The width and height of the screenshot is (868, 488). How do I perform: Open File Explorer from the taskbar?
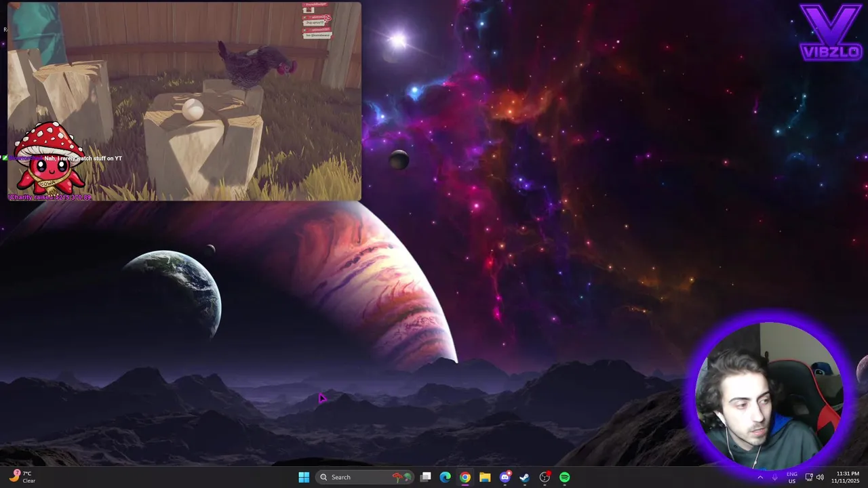click(485, 477)
